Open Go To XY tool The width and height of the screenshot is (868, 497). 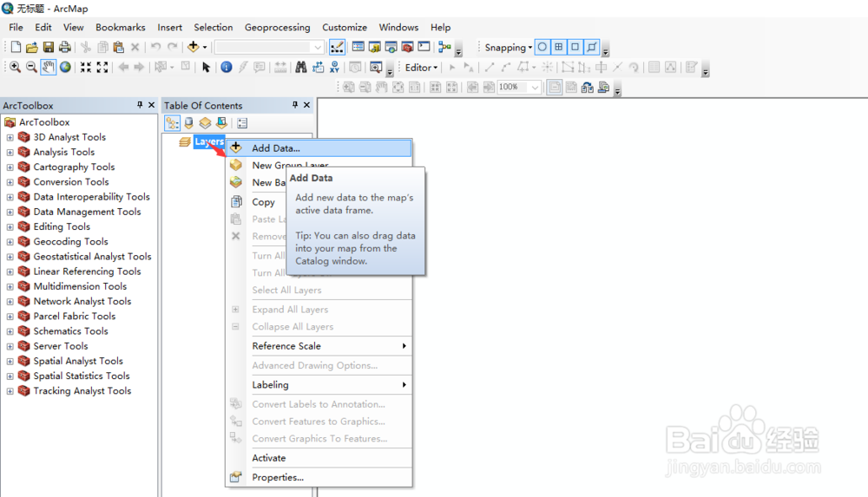pyautogui.click(x=334, y=67)
